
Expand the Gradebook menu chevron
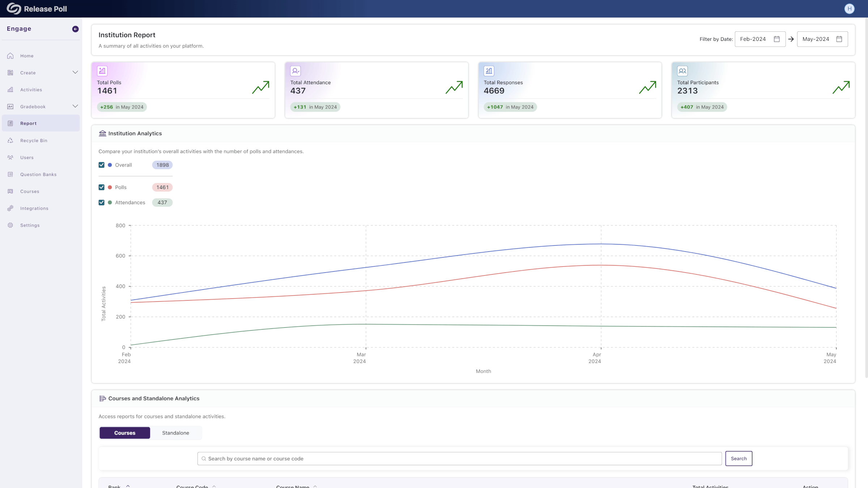pyautogui.click(x=75, y=106)
